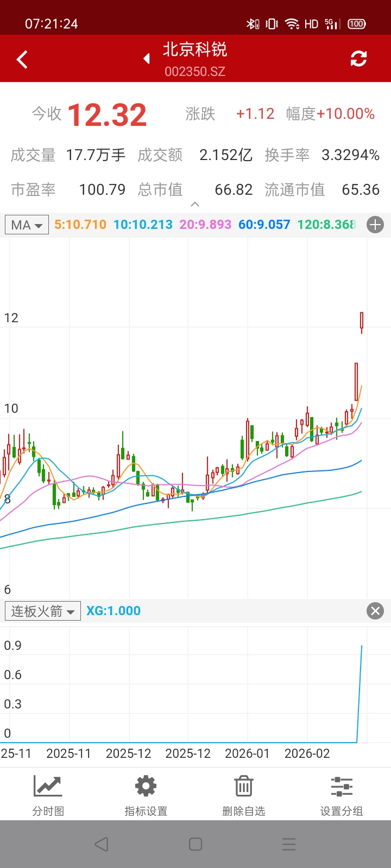Tap 删除自选 trash icon
The image size is (391, 868).
pos(243,795)
